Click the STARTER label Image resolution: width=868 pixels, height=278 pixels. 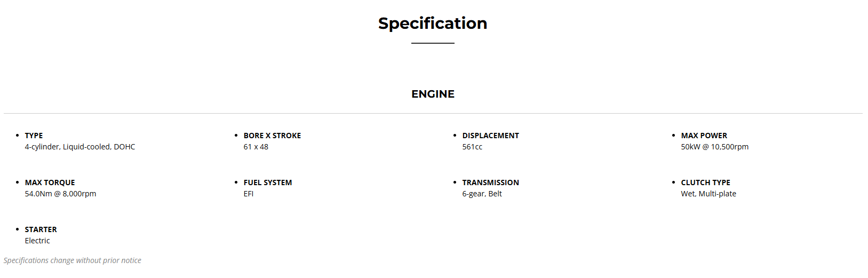pos(41,229)
